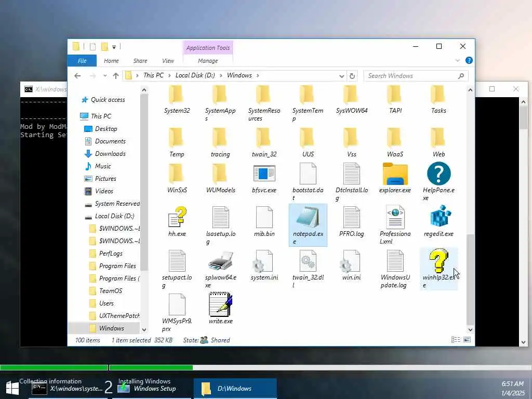
Task: Refresh the Windows folder view
Action: [352, 76]
